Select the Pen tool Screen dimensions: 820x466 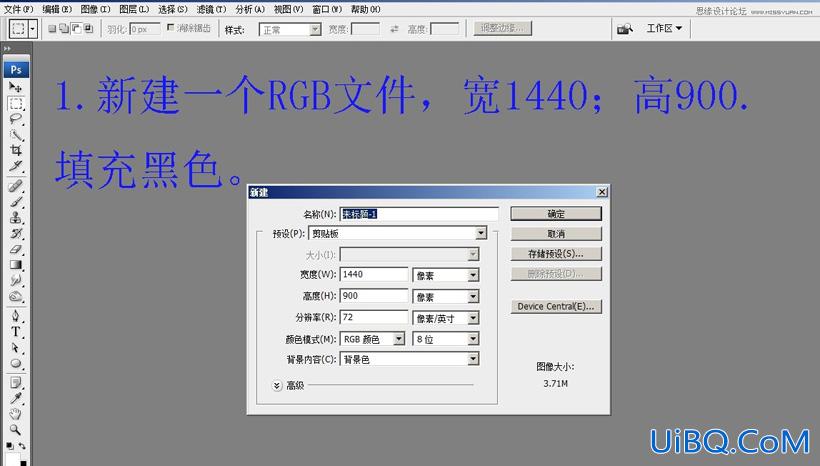coord(16,316)
